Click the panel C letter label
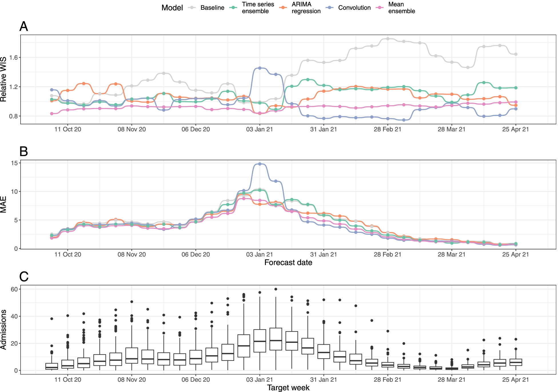 24,277
